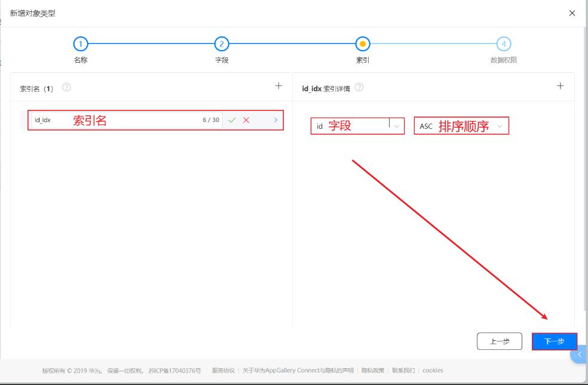588x385 pixels.
Task: Go to step 2 字段
Action: (x=222, y=44)
